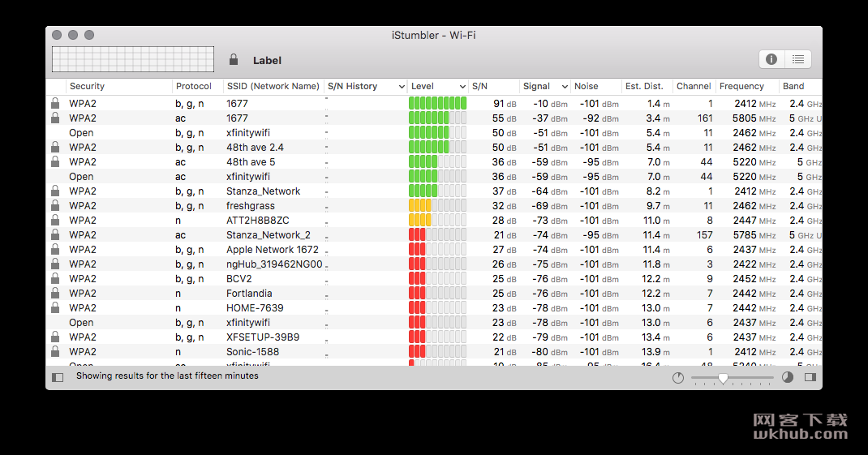
Task: Click the channel 157 cell
Action: point(704,234)
